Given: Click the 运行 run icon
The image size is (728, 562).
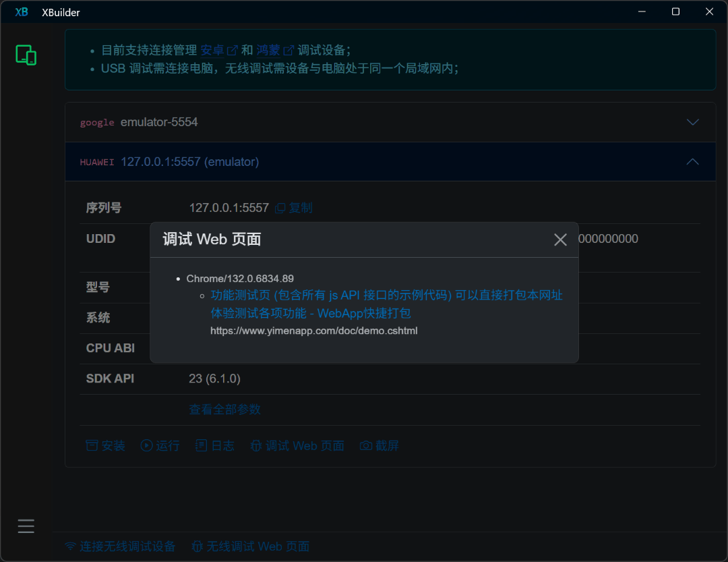Looking at the screenshot, I should tap(147, 445).
